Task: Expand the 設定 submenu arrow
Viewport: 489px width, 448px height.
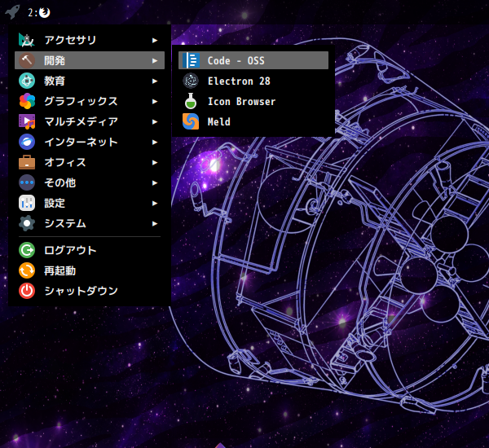Action: tap(155, 204)
